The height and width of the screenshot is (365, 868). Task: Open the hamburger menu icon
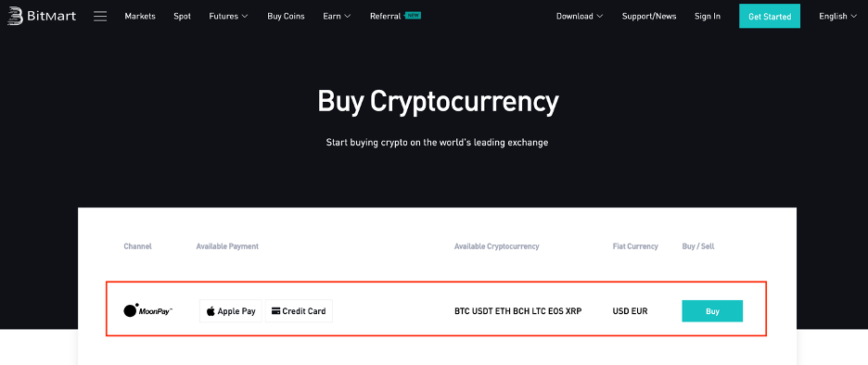(x=100, y=16)
